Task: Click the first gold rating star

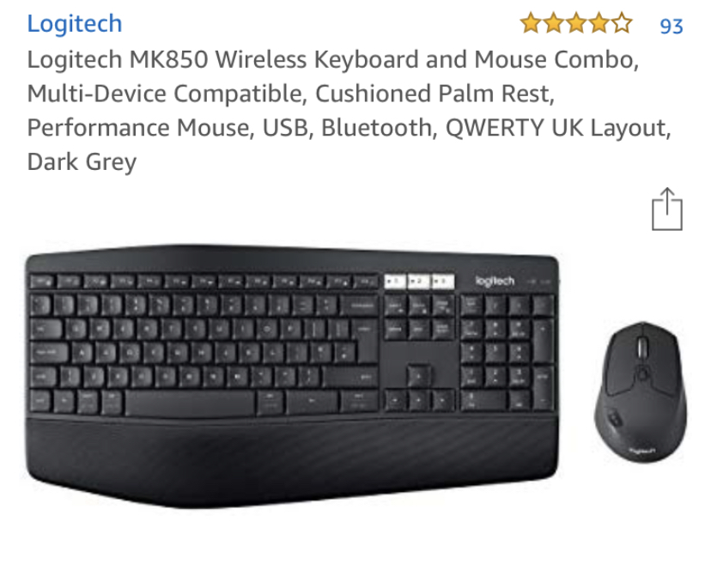Action: 531,23
